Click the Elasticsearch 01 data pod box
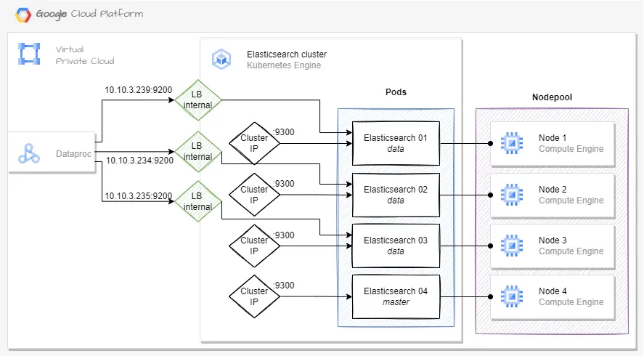The image size is (644, 356). coord(396,143)
